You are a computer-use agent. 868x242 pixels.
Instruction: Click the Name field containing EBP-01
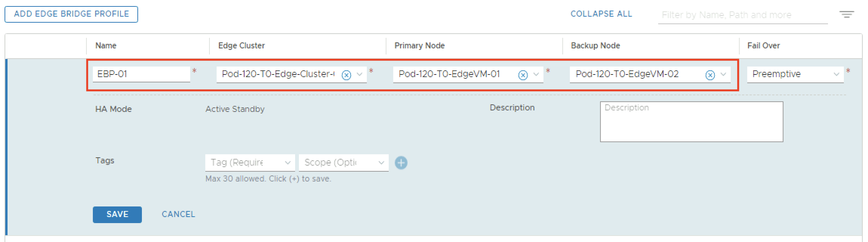tap(141, 74)
